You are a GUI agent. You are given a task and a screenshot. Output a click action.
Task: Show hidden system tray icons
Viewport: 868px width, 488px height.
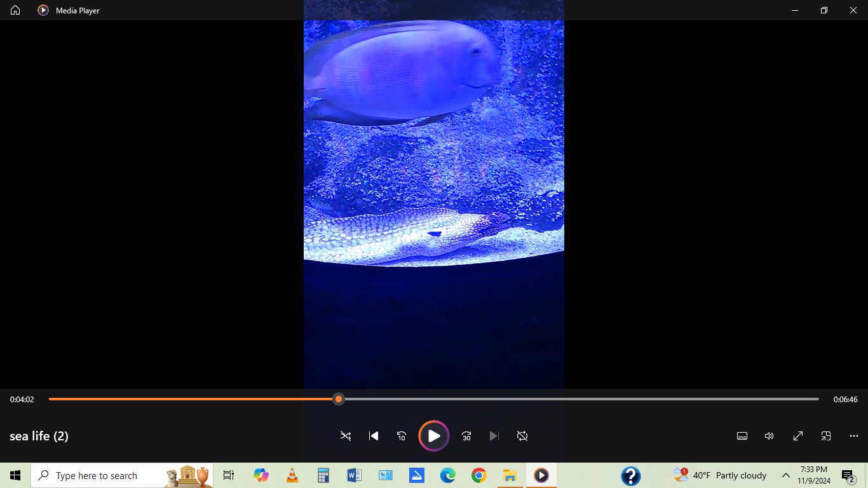786,475
